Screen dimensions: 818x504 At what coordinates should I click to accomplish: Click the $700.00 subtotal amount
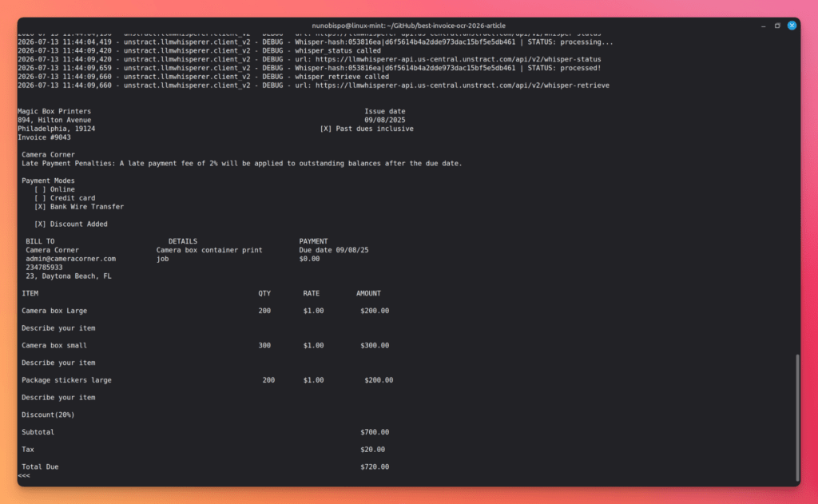click(x=375, y=433)
